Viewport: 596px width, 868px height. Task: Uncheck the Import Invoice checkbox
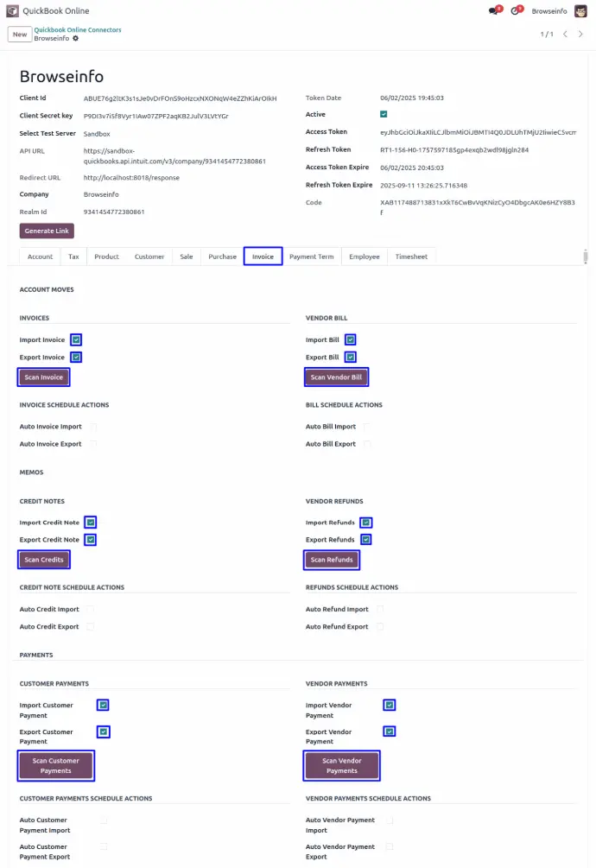point(77,339)
